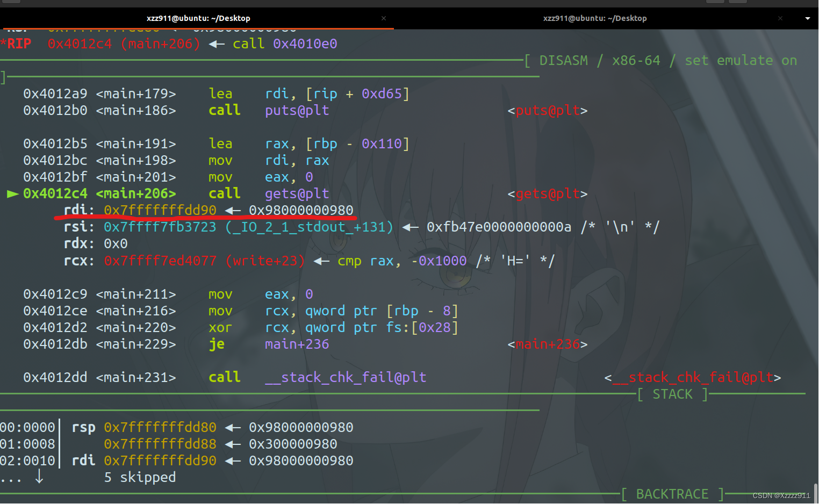Switch to the second xzz911@ubuntu terminal tab
Viewport: 819px width, 504px height.
coord(594,18)
